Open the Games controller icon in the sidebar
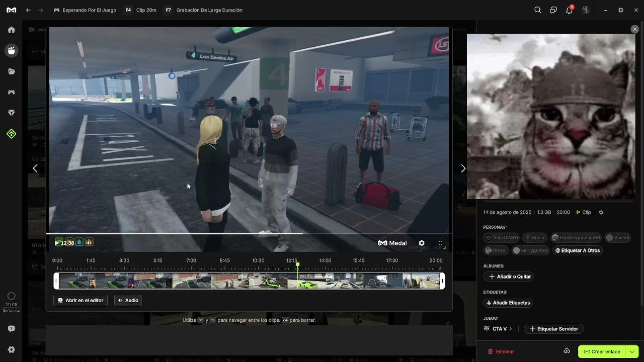This screenshot has width=644, height=362. tap(12, 93)
